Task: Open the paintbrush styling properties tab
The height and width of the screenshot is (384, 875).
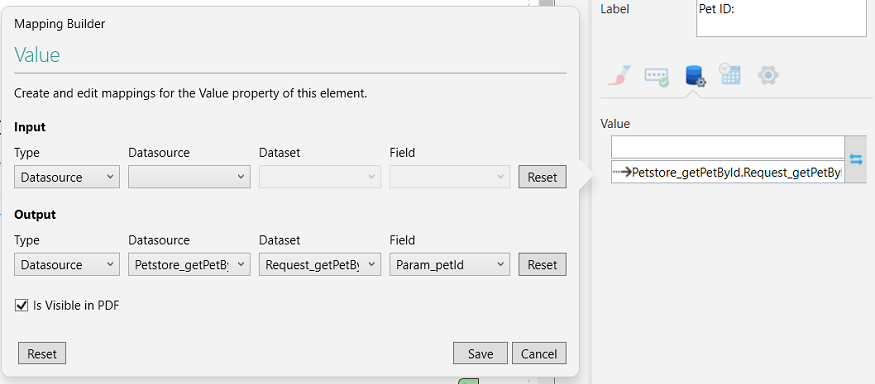Action: coord(619,75)
